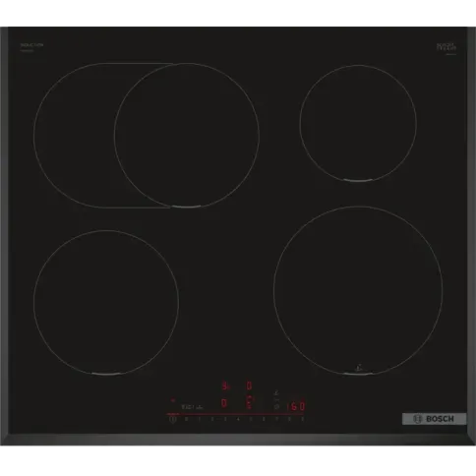Tap the red 160 timer display
This screenshot has width=476, height=476.
coord(296,406)
